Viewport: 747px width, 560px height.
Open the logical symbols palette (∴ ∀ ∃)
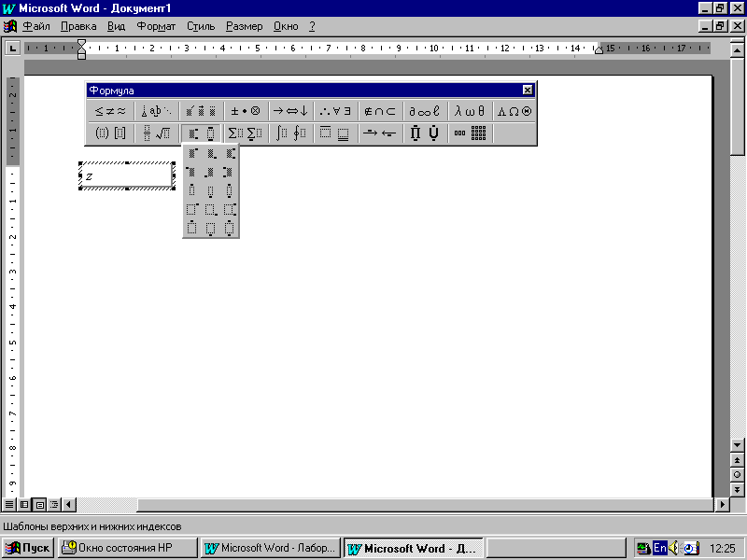point(335,111)
